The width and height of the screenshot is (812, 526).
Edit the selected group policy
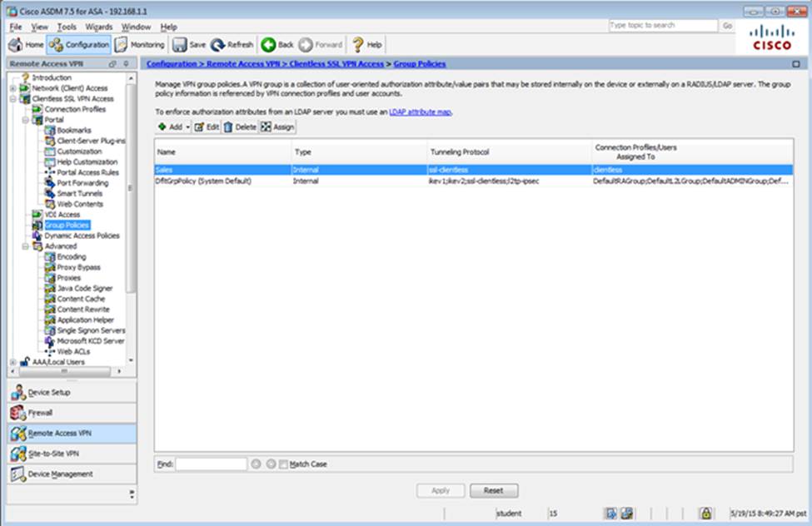coord(207,127)
